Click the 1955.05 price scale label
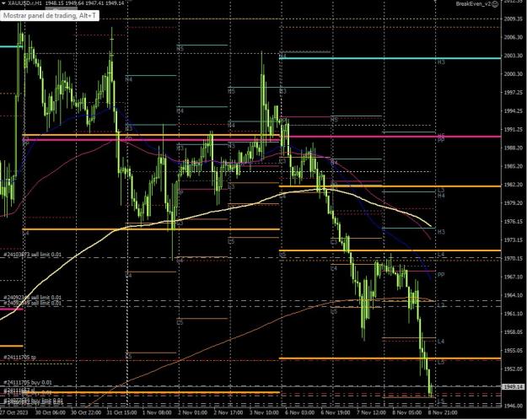Image resolution: width=527 pixels, height=420 pixels. (x=514, y=351)
